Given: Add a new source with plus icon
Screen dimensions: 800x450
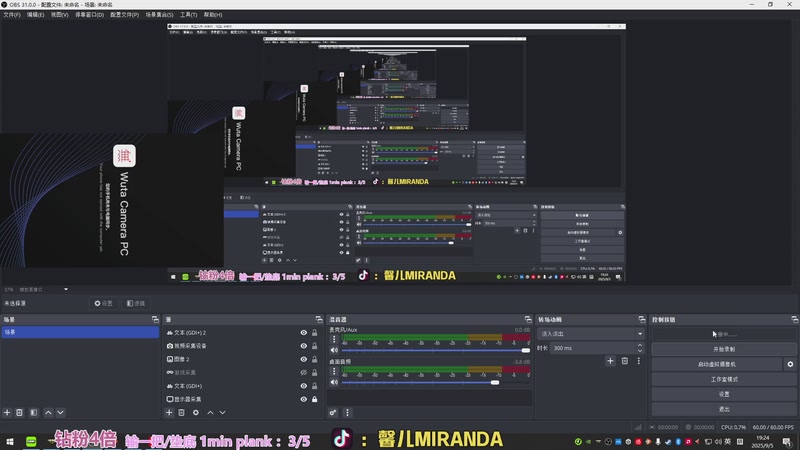Looking at the screenshot, I should [169, 412].
